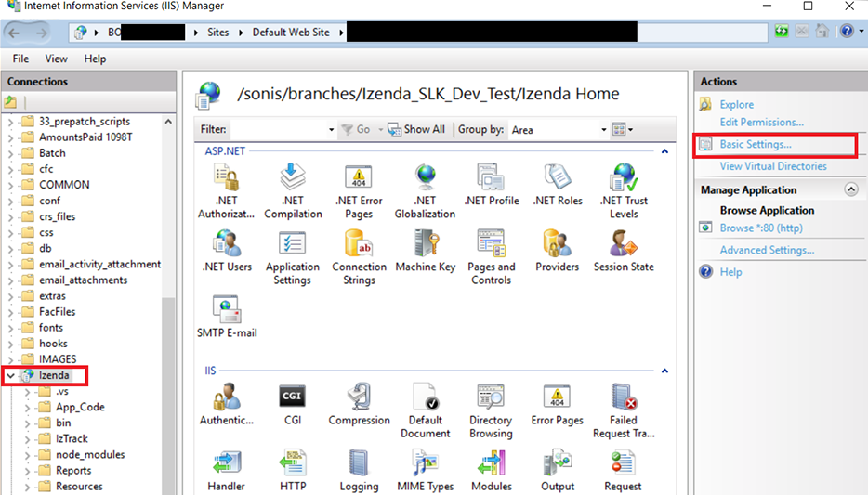The width and height of the screenshot is (868, 495).
Task: Open .NET Authorization Rules feature
Action: tap(226, 191)
